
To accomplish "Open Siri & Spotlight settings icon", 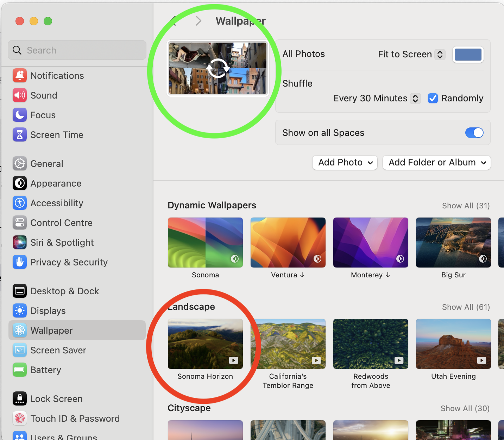I will [20, 242].
